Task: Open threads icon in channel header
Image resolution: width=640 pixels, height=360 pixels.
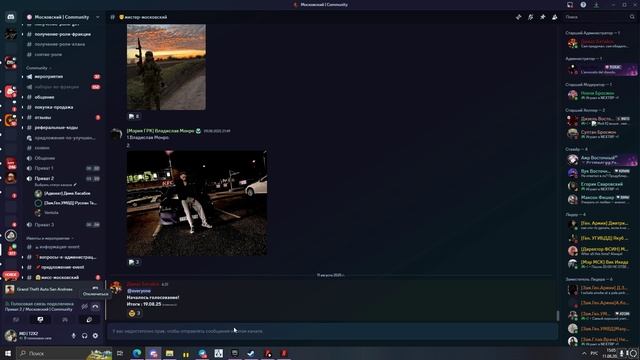Action: coord(518,17)
